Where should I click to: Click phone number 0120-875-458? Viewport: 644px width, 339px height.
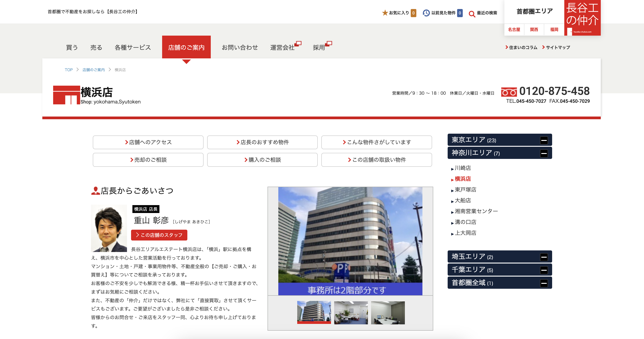(554, 91)
